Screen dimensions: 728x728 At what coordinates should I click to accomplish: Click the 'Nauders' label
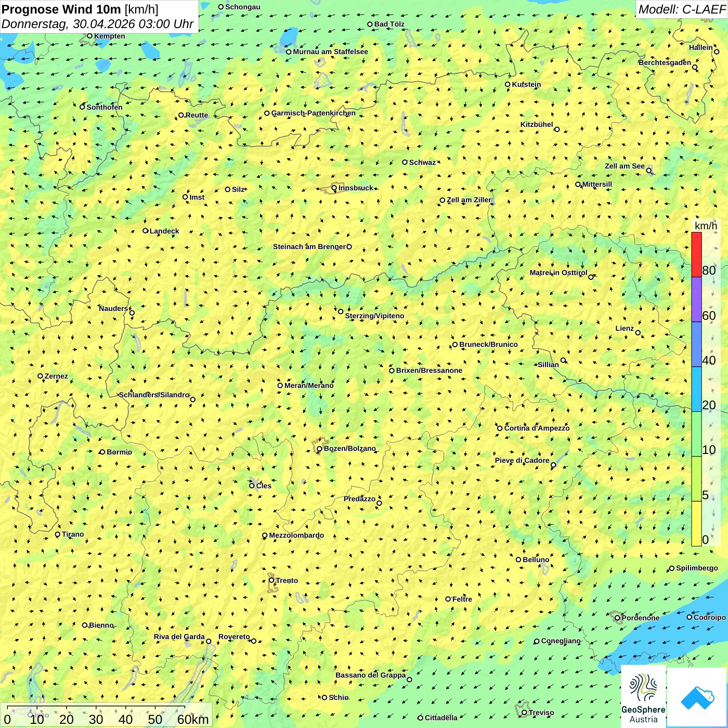tap(113, 308)
